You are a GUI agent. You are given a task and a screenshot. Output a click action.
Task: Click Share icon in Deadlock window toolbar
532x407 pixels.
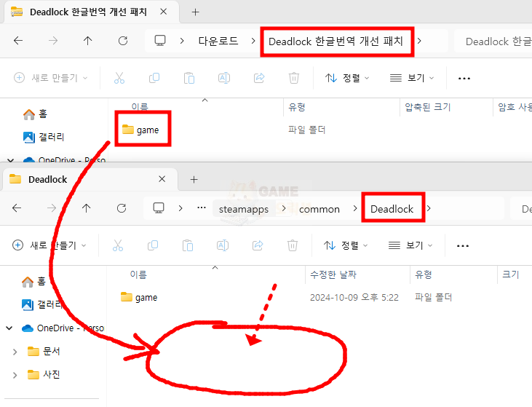(x=258, y=245)
